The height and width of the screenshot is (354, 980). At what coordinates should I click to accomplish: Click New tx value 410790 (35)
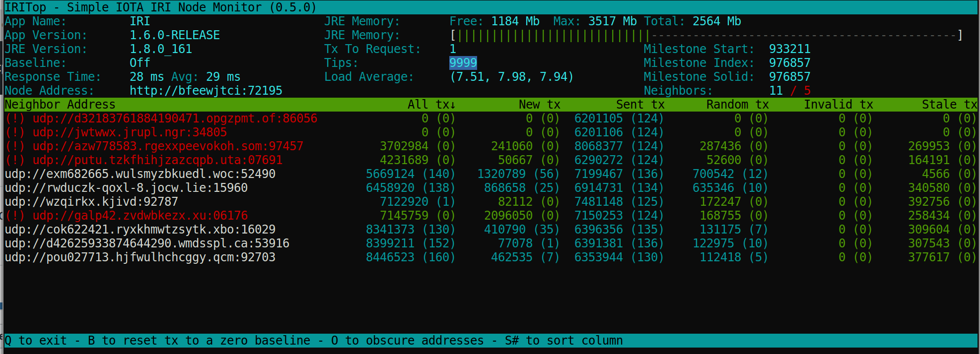(x=522, y=230)
